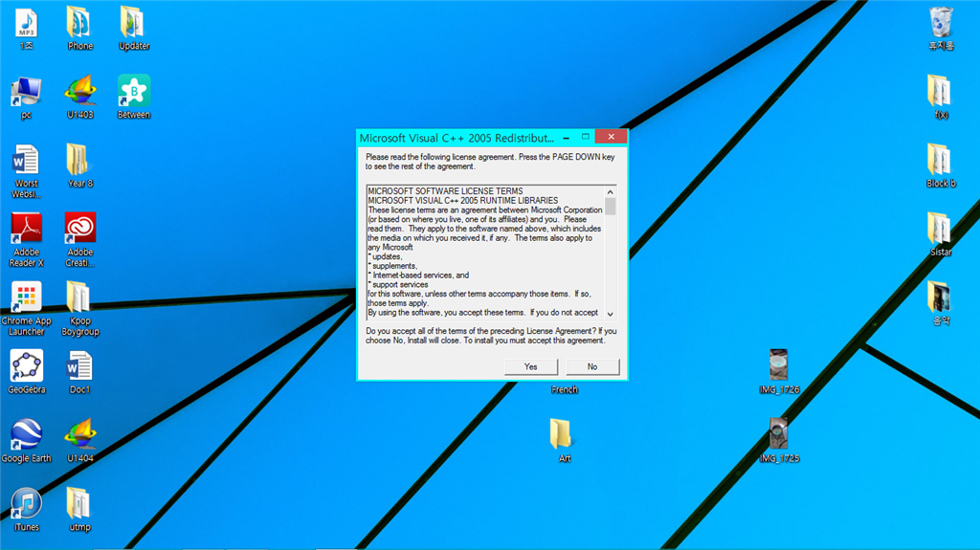Viewport: 980px width, 550px height.
Task: Launch the iTunes shortcut
Action: pyautogui.click(x=26, y=504)
